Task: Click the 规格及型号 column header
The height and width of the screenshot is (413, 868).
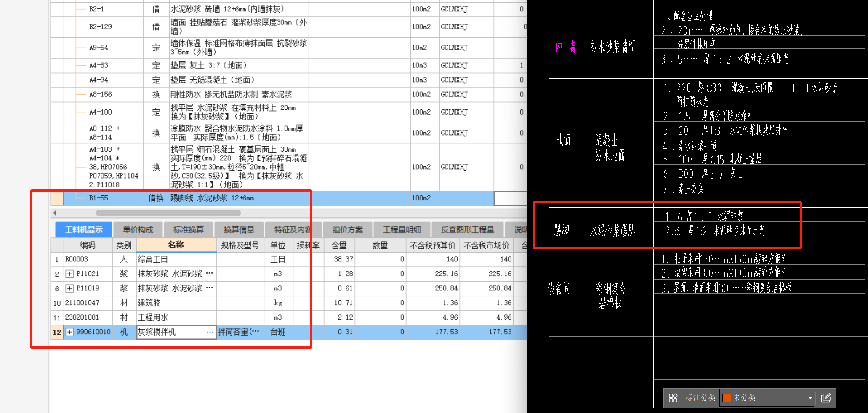Action: pyautogui.click(x=240, y=245)
